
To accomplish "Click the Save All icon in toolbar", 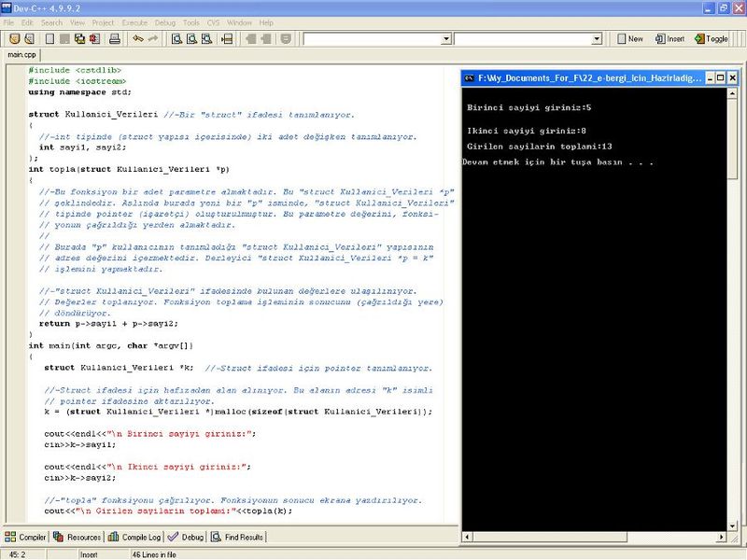I will tap(79, 39).
